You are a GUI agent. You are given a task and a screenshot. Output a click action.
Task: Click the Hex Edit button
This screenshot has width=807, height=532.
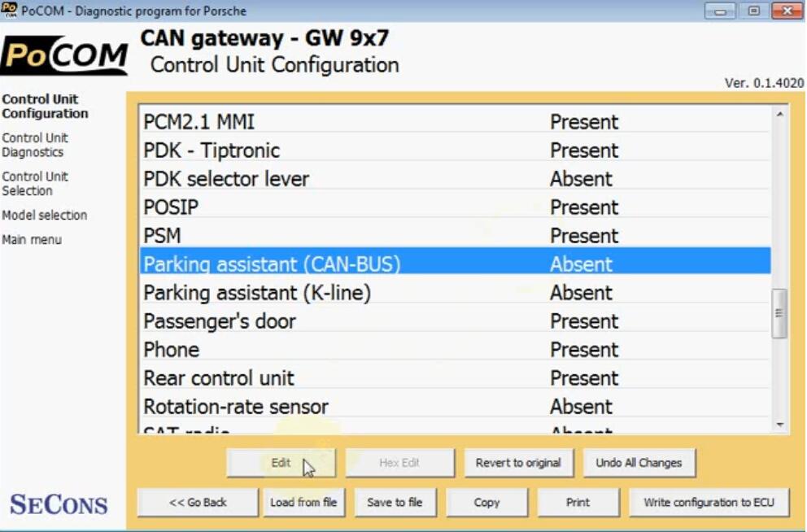pos(400,463)
